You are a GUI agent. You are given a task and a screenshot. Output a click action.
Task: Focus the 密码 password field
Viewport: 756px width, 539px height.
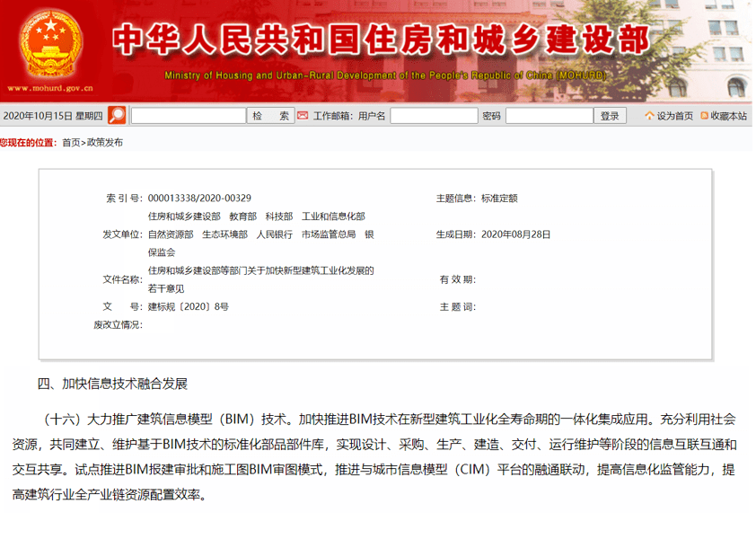[549, 116]
